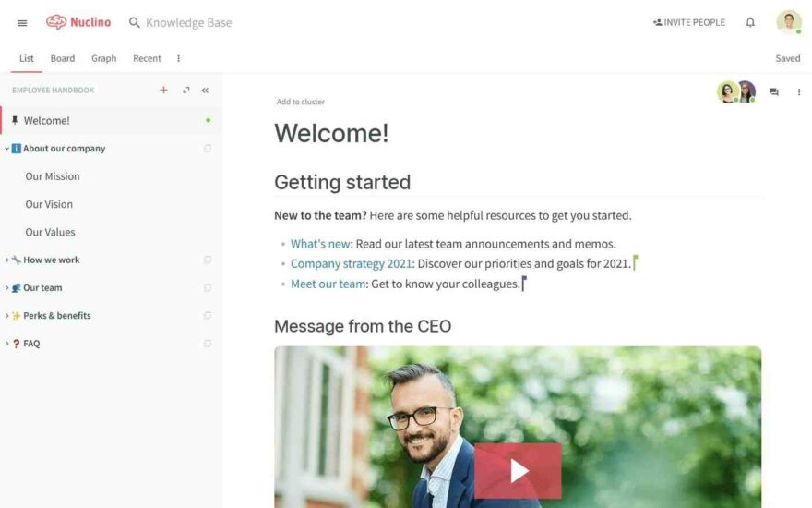Switch to the Board tab
Screen dimensions: 812x508
(x=63, y=58)
